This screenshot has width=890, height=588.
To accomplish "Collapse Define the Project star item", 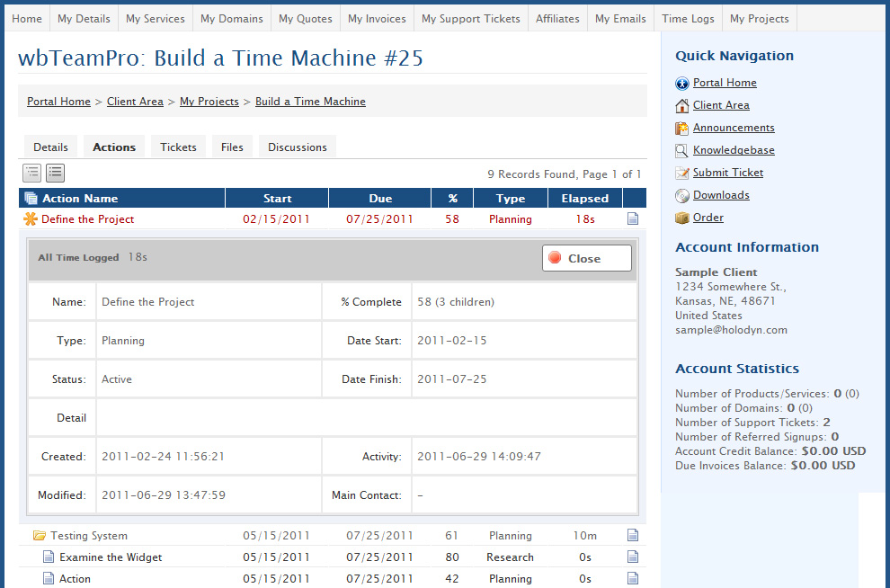I will point(31,218).
